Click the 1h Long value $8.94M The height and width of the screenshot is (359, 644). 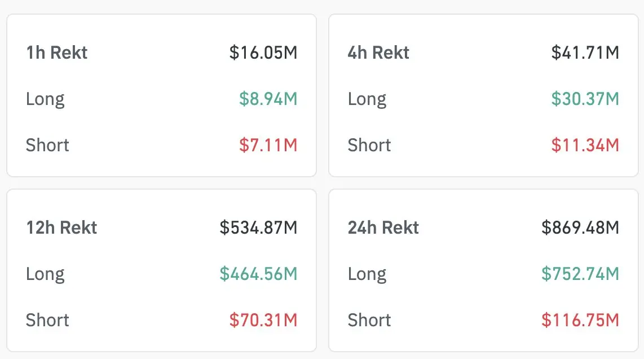[268, 99]
